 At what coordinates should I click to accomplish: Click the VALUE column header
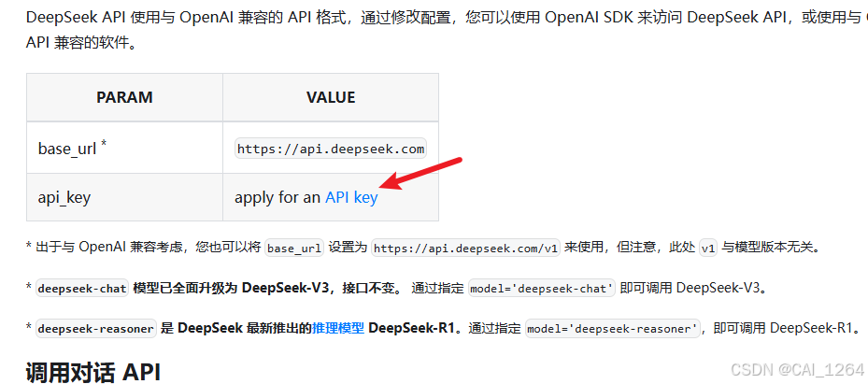[x=331, y=97]
